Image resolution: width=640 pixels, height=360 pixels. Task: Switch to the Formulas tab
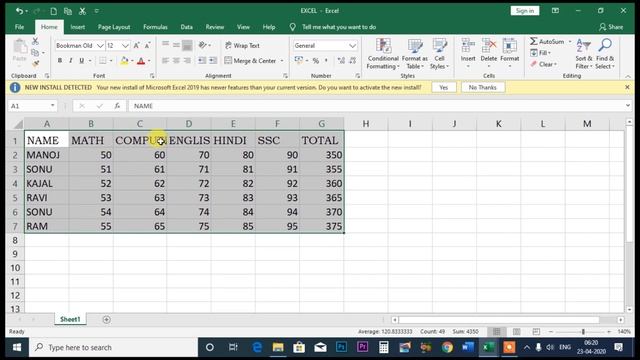point(155,27)
